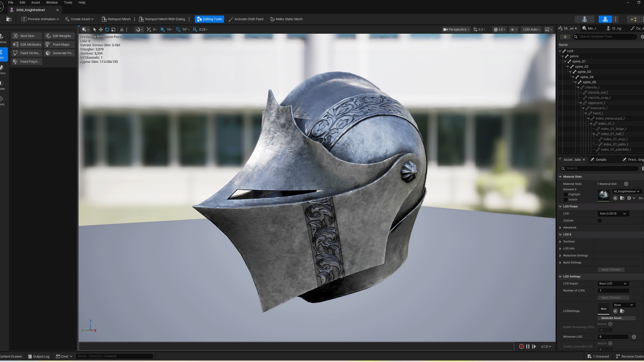Screen dimensions: 644x362
Task: Select the Paint Maps tool
Action: point(59,44)
